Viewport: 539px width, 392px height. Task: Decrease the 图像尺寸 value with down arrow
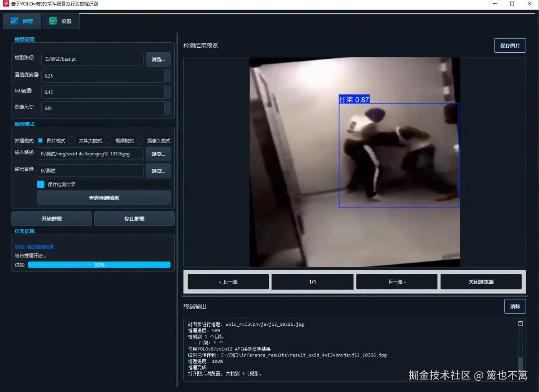pyautogui.click(x=168, y=111)
